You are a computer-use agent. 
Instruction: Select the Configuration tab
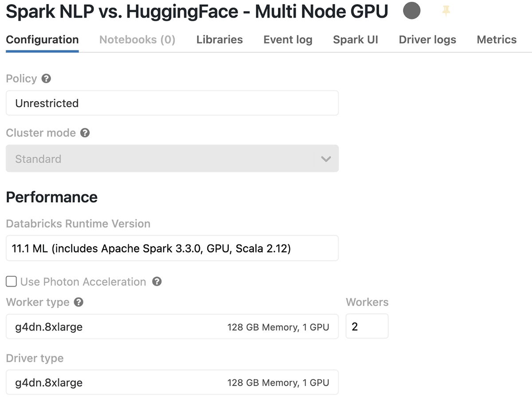point(42,40)
